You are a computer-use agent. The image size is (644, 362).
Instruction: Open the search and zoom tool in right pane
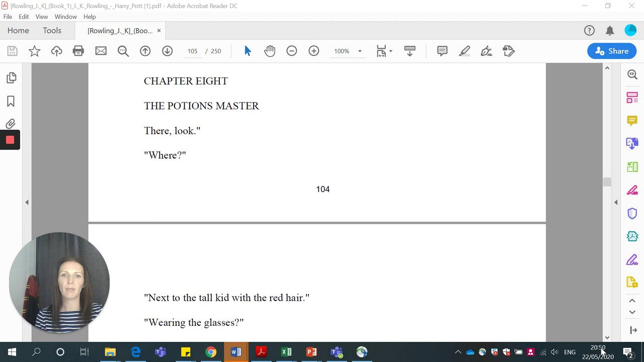(632, 74)
